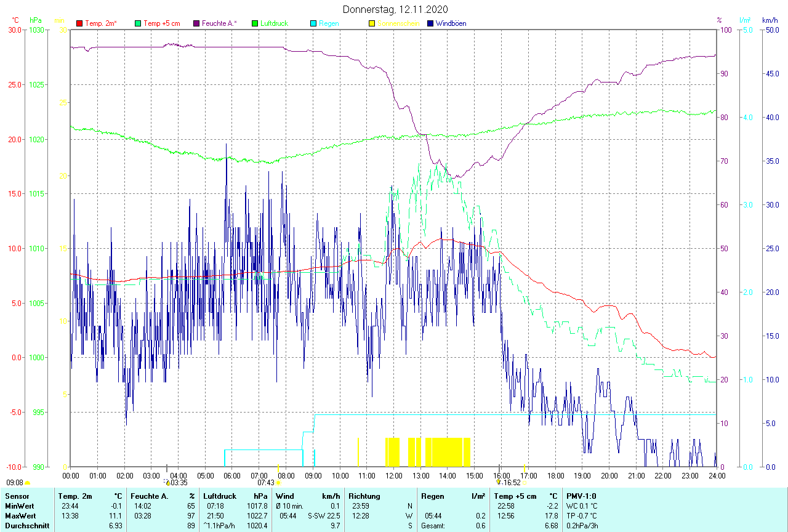Screen dimensions: 788x532
Task: Click the 'Richtung' column header
Action: click(x=364, y=496)
